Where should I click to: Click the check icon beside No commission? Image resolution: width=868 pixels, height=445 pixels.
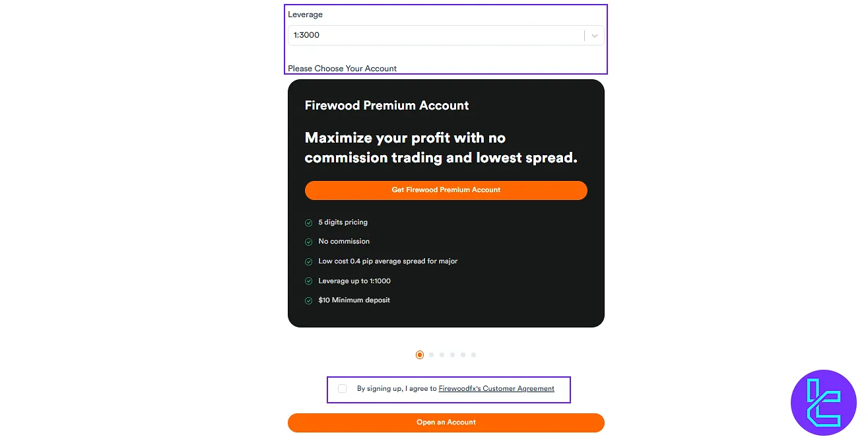(x=308, y=242)
